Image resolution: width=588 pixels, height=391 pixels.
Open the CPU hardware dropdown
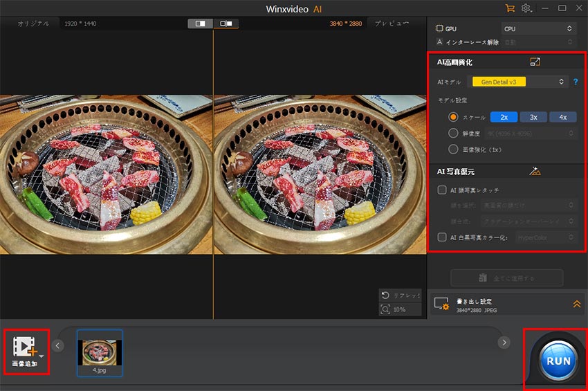[x=539, y=29]
